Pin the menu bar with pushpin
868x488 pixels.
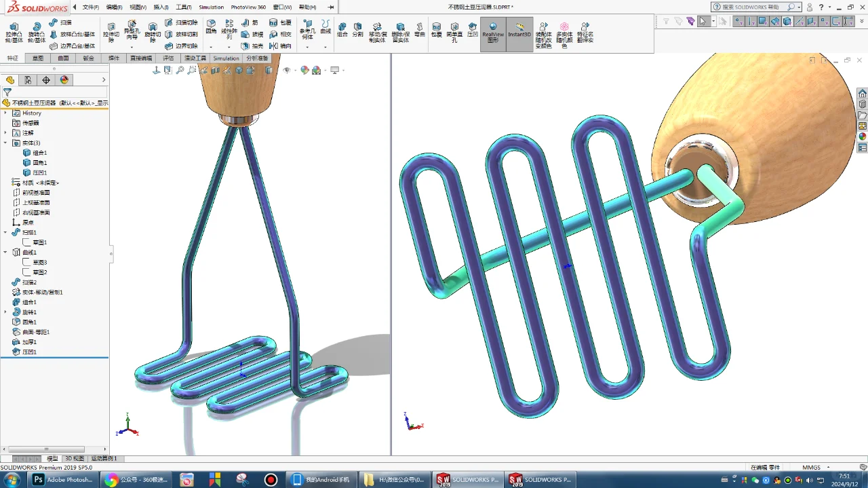click(x=330, y=7)
